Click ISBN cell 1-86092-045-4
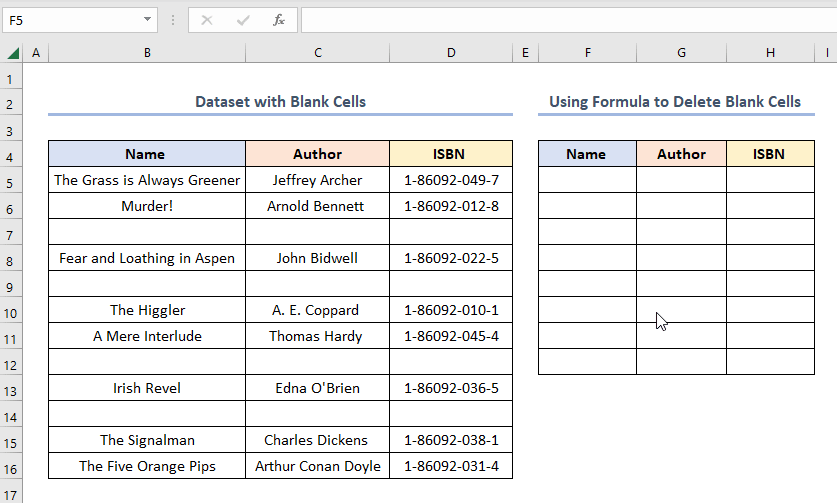This screenshot has height=503, width=837. (x=450, y=336)
